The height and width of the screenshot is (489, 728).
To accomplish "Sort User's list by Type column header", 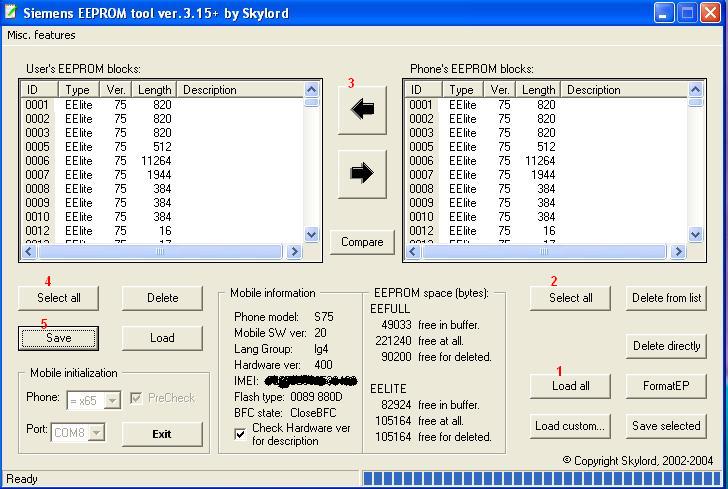I will coord(79,90).
